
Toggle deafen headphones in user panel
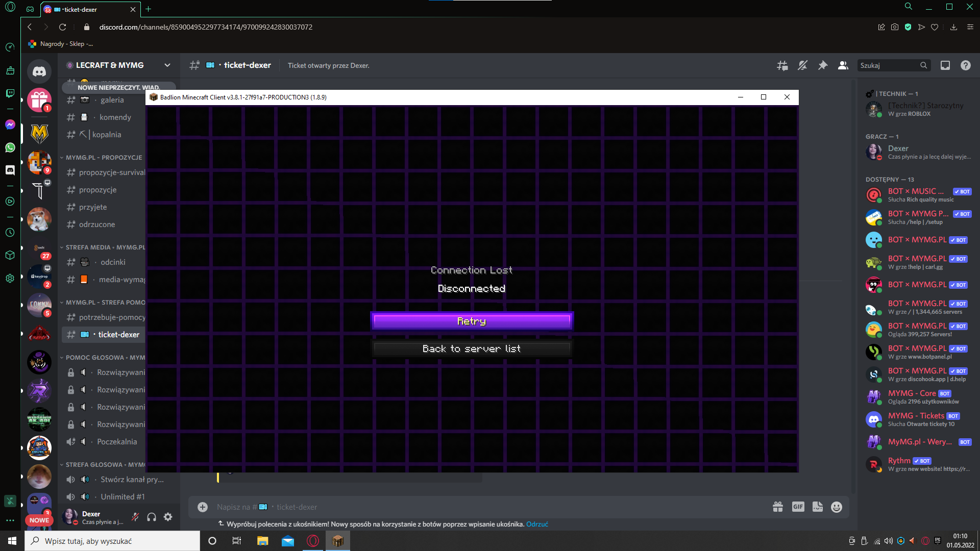pos(152,517)
